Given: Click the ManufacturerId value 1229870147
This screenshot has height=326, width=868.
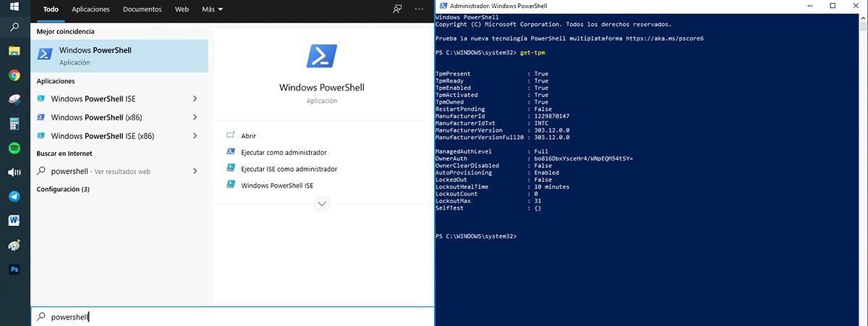Looking at the screenshot, I should (x=551, y=116).
